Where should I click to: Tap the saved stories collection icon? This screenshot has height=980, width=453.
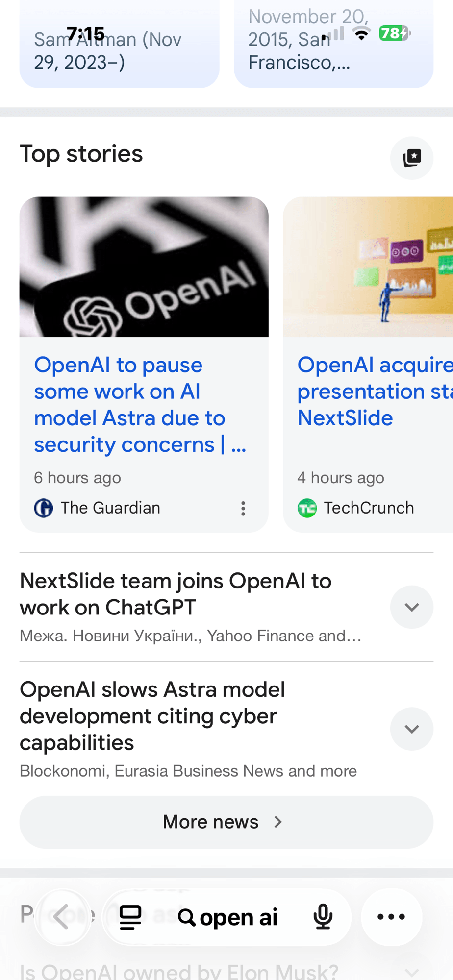(412, 158)
